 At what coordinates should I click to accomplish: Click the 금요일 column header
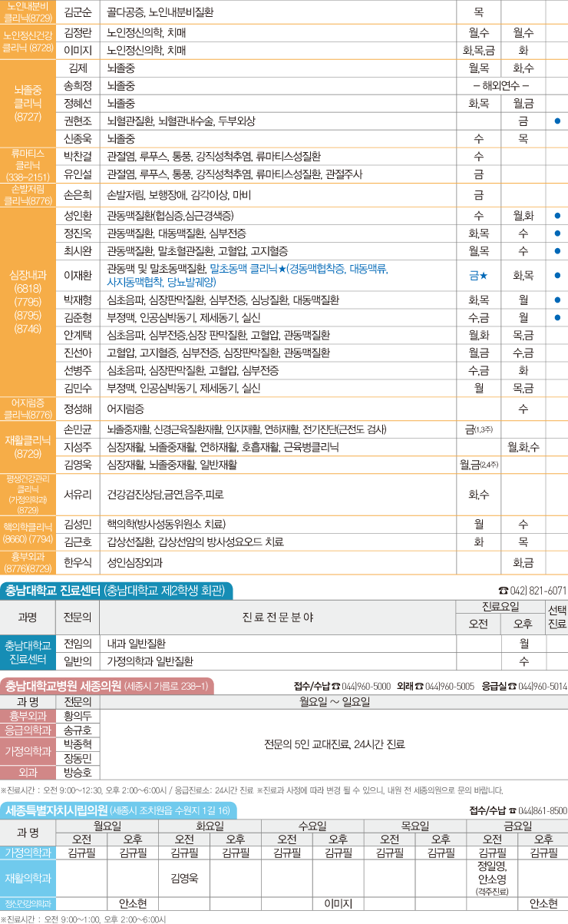coord(517,826)
